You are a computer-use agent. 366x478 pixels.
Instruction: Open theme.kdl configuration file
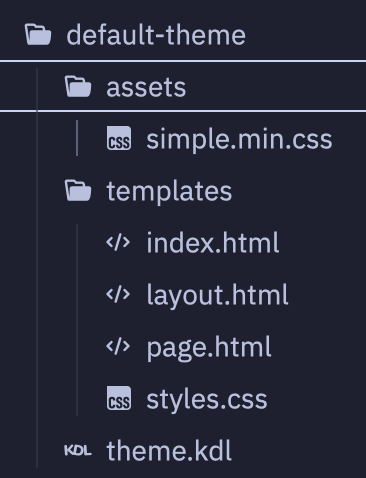[x=169, y=451]
